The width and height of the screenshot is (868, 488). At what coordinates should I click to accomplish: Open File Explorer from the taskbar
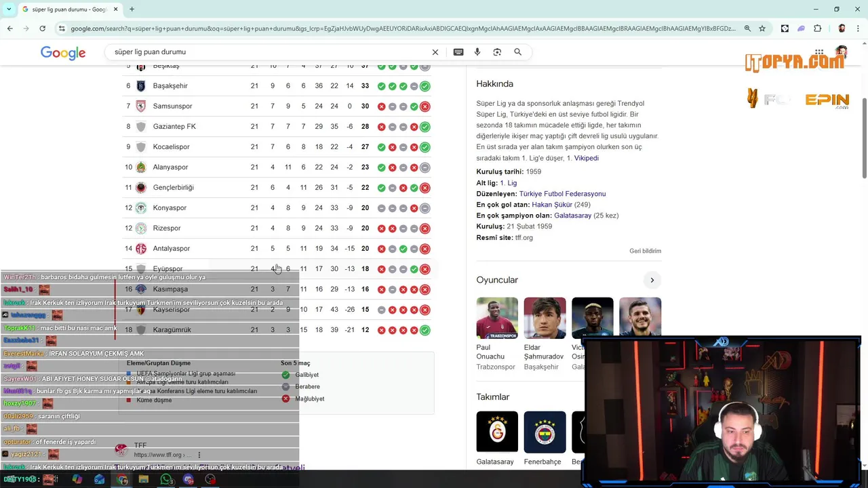click(144, 479)
